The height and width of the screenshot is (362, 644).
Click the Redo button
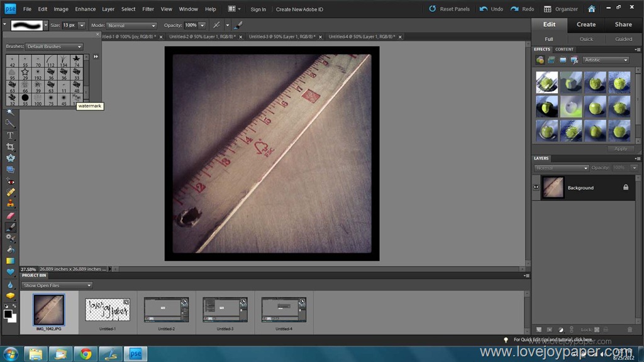(x=523, y=9)
